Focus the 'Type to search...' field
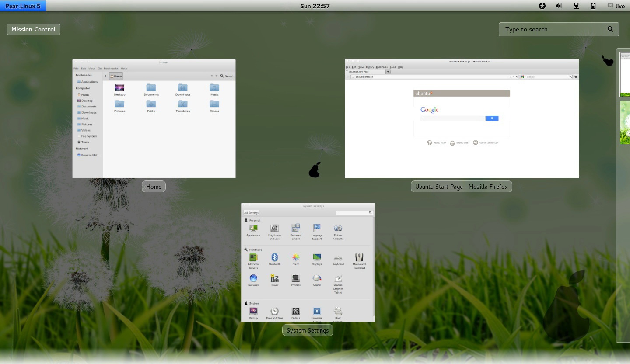The image size is (630, 364). tap(553, 29)
